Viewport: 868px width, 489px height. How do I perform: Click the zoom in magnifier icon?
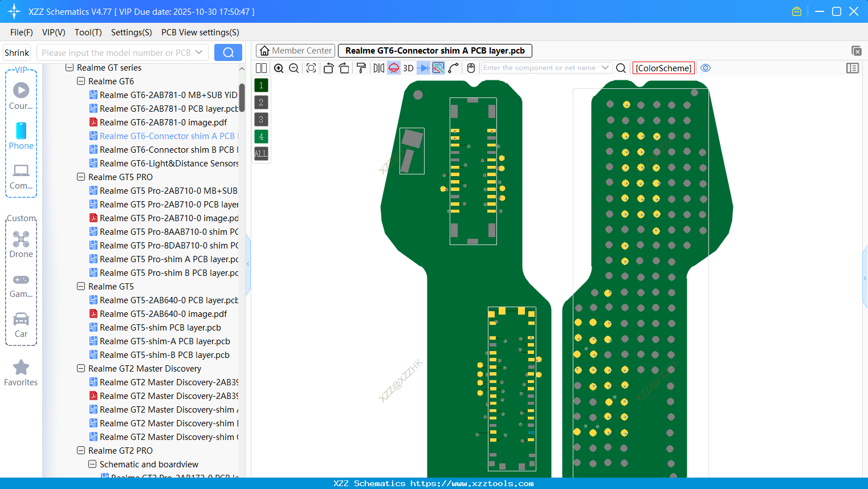pos(279,68)
